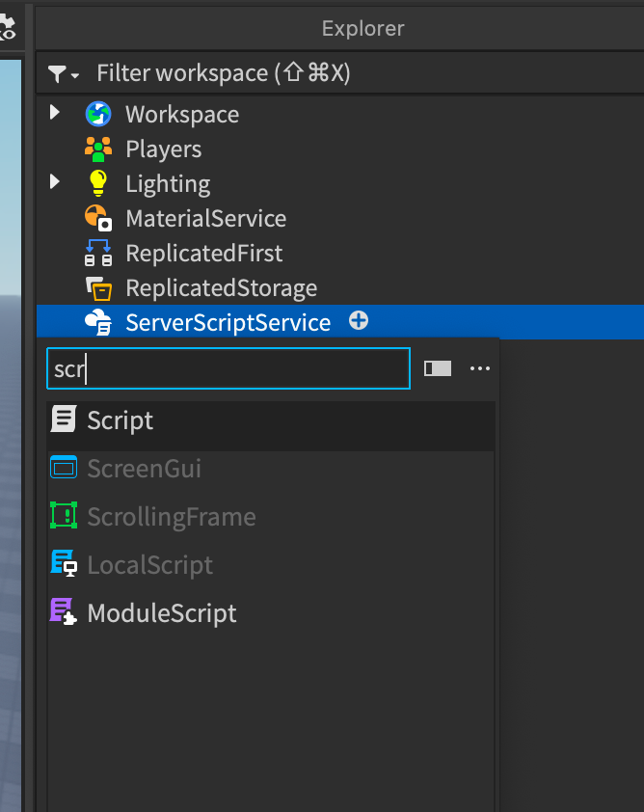The height and width of the screenshot is (812, 644).
Task: Select the ServerScriptService row
Action: (340, 322)
